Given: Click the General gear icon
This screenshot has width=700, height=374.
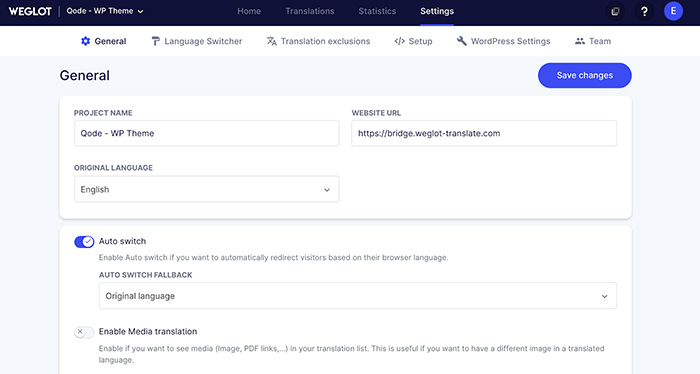Looking at the screenshot, I should click(85, 41).
